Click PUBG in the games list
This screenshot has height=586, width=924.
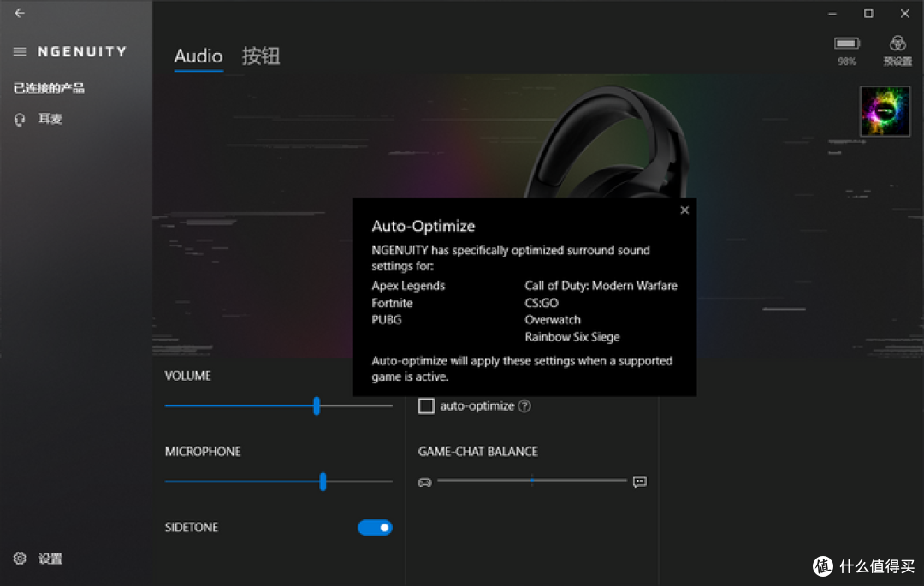(387, 319)
